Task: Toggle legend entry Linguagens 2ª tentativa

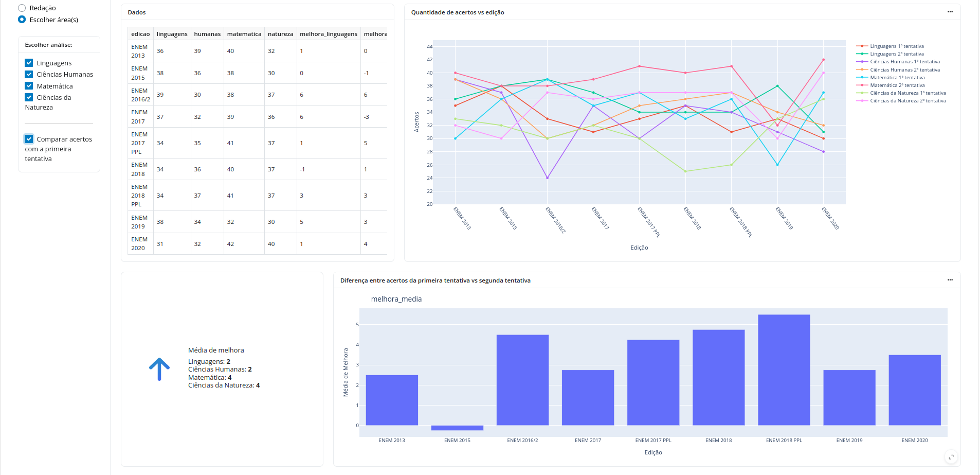Action: [x=897, y=54]
